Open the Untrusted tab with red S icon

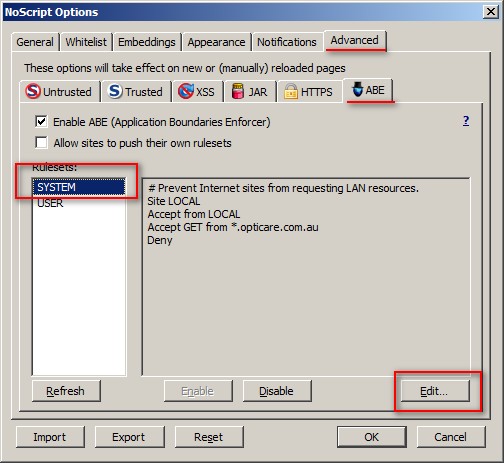coord(33,91)
